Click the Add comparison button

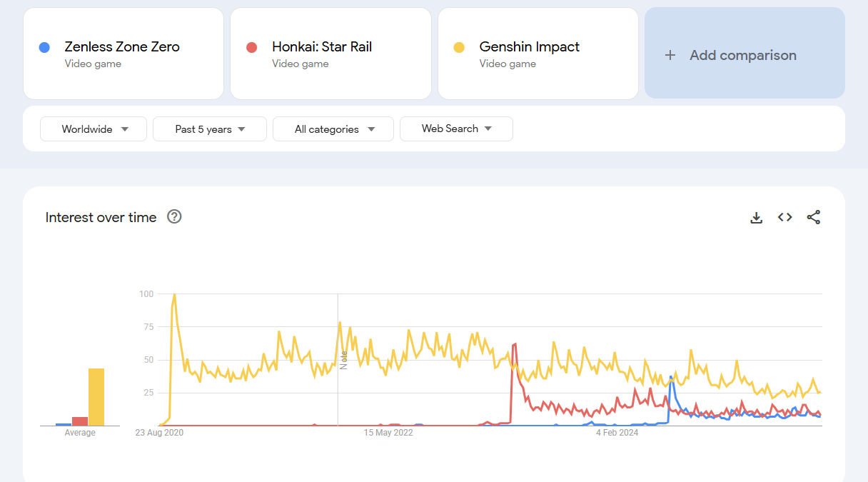[745, 54]
